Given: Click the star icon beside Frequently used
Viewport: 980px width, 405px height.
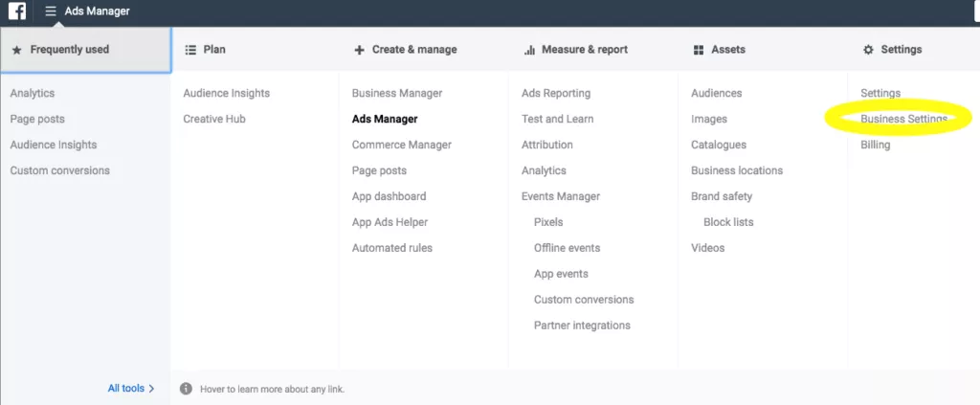Looking at the screenshot, I should coord(17,50).
